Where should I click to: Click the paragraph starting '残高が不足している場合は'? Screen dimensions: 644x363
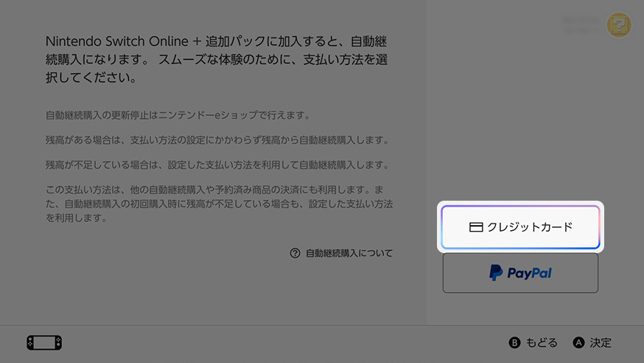point(218,165)
